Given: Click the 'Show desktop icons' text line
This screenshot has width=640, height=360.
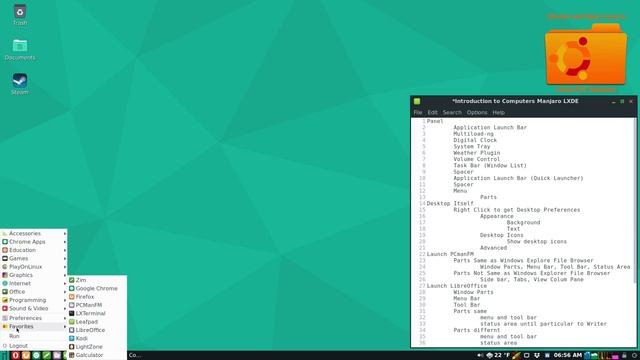Looking at the screenshot, I should [536, 241].
